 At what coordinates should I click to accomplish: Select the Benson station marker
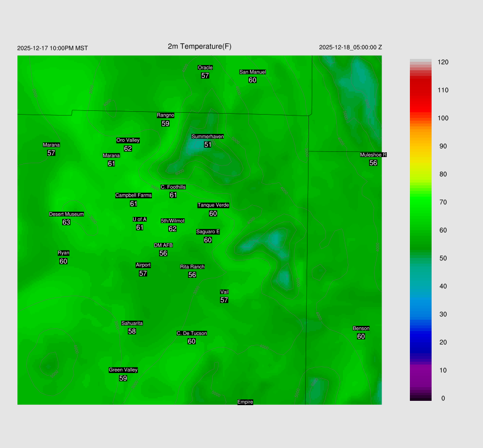point(361,336)
